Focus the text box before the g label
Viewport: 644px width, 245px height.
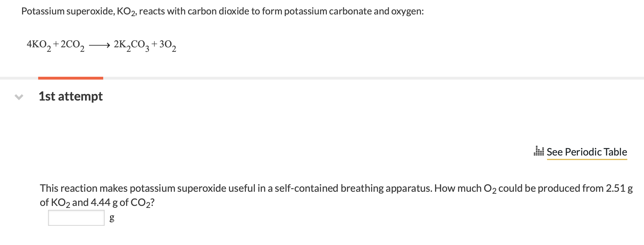76,217
